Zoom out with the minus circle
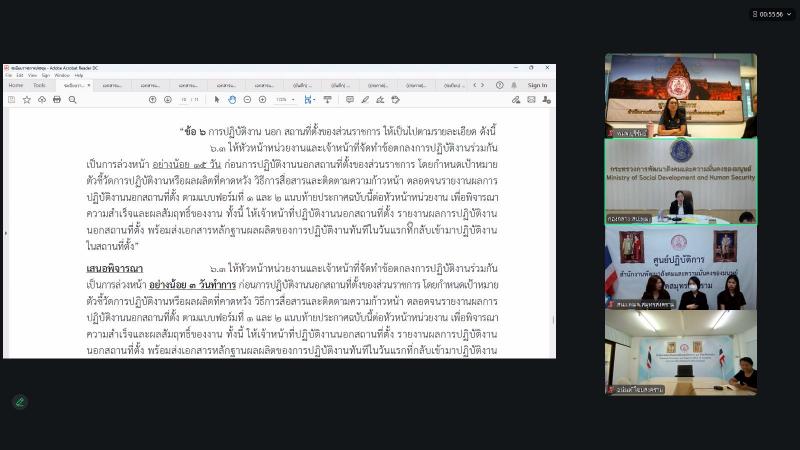 tap(247, 100)
